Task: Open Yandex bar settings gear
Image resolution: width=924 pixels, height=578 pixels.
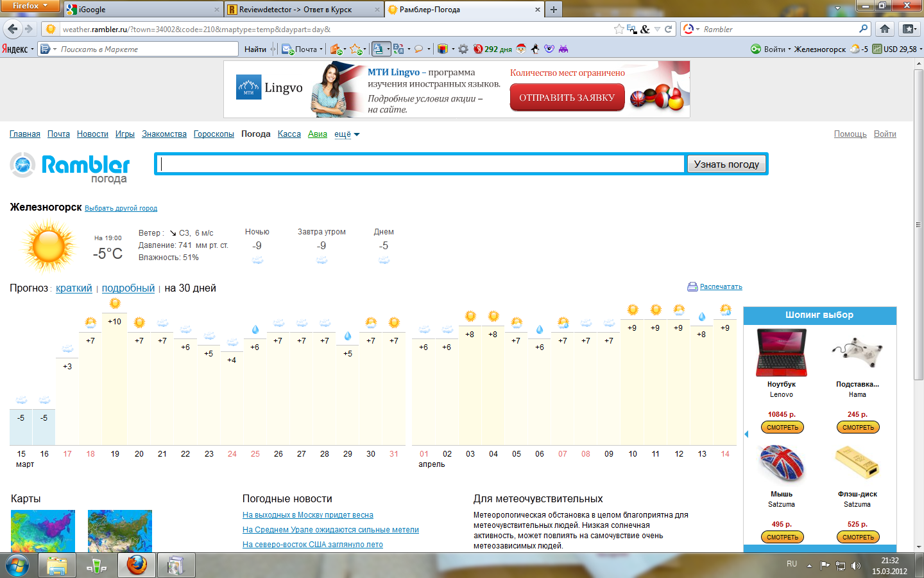Action: click(463, 49)
